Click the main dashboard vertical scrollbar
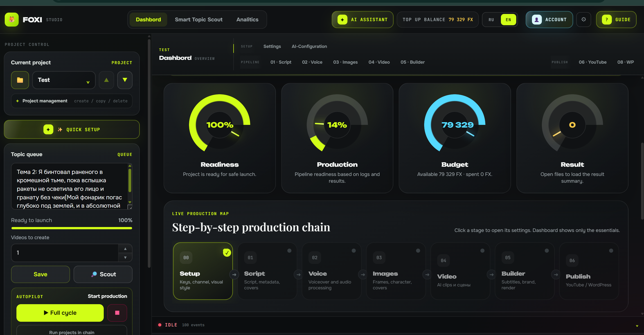The image size is (644, 335). click(x=642, y=181)
